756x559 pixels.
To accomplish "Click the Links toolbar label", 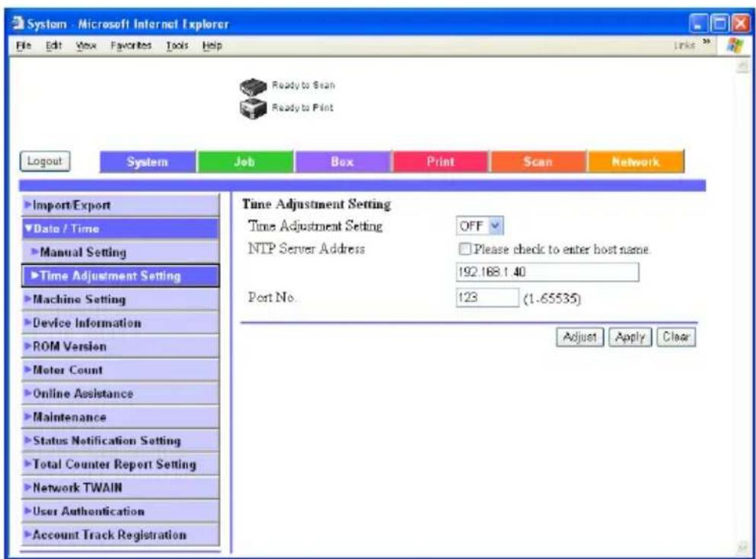I will [684, 45].
